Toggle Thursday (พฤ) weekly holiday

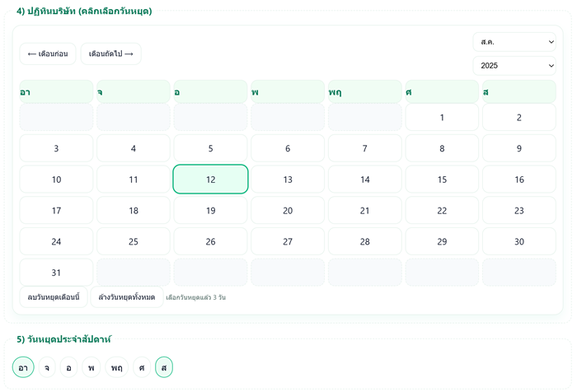[117, 367]
